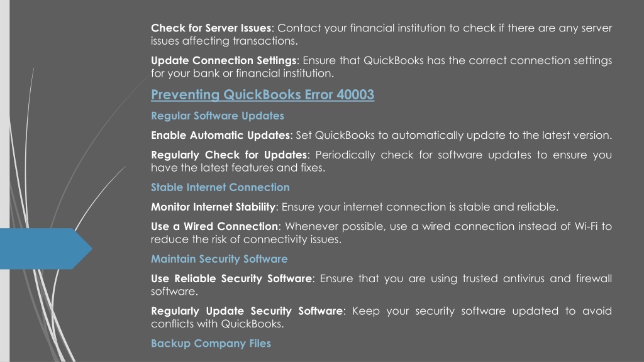This screenshot has width=644, height=362.
Task: Click the Use Reliable Security Software text
Action: pos(231,278)
